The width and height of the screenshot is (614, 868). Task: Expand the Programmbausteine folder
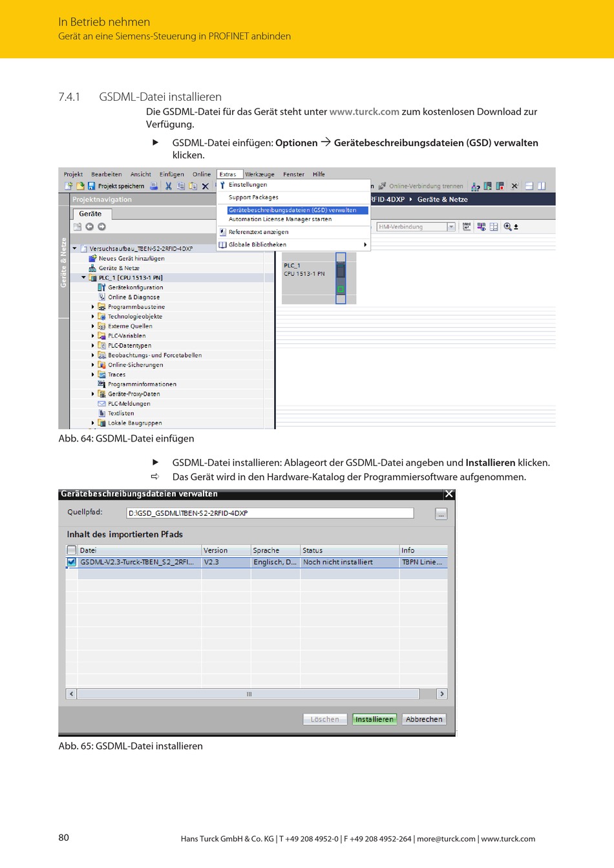coord(93,307)
